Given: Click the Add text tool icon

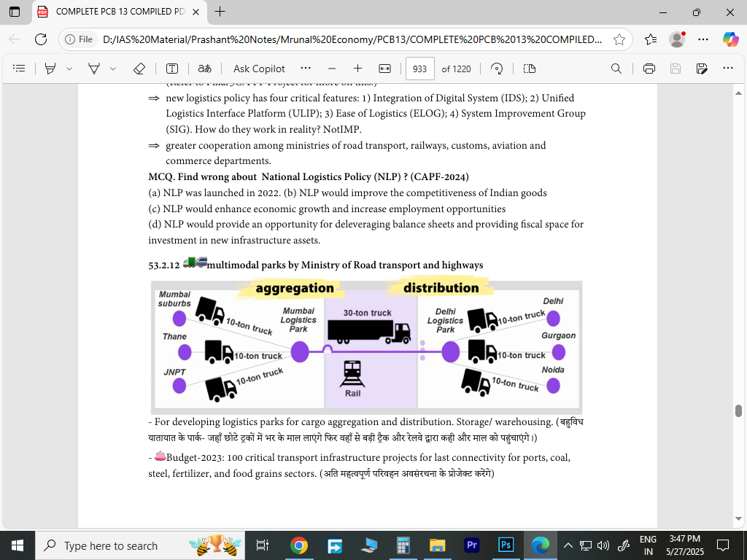Looking at the screenshot, I should tap(172, 69).
